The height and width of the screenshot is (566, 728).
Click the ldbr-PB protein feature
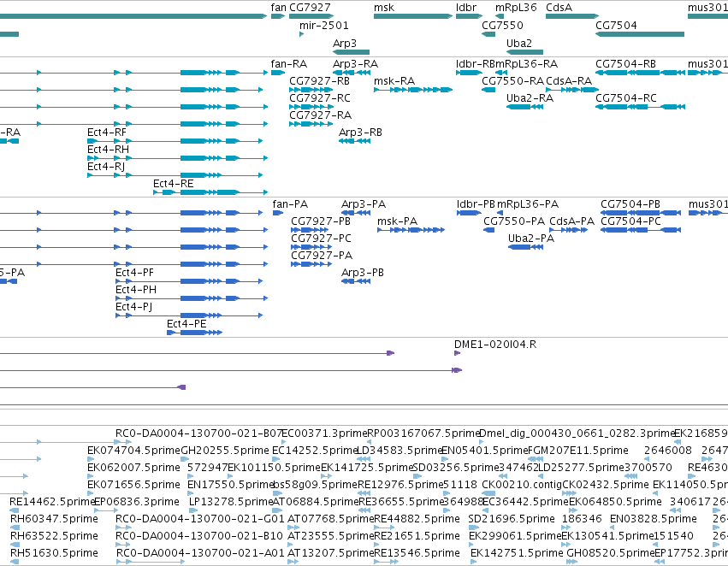[x=469, y=213]
